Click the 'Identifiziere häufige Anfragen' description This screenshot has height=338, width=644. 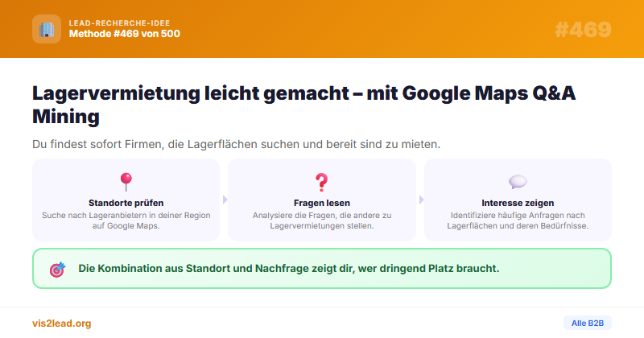click(518, 221)
